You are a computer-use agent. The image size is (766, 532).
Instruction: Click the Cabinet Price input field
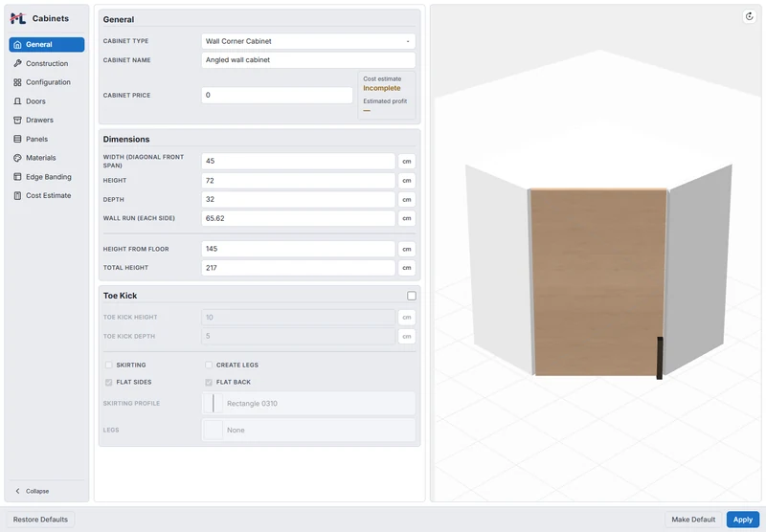click(277, 95)
